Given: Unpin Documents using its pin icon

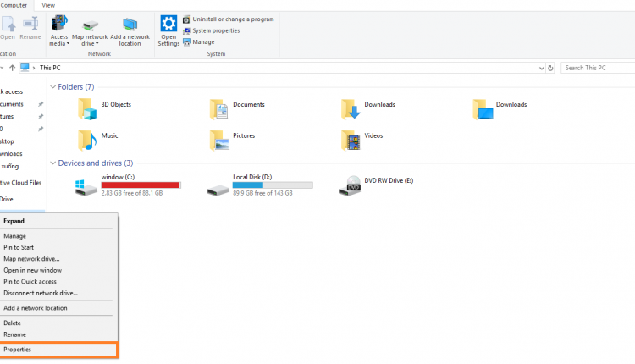Looking at the screenshot, I should click(x=41, y=104).
